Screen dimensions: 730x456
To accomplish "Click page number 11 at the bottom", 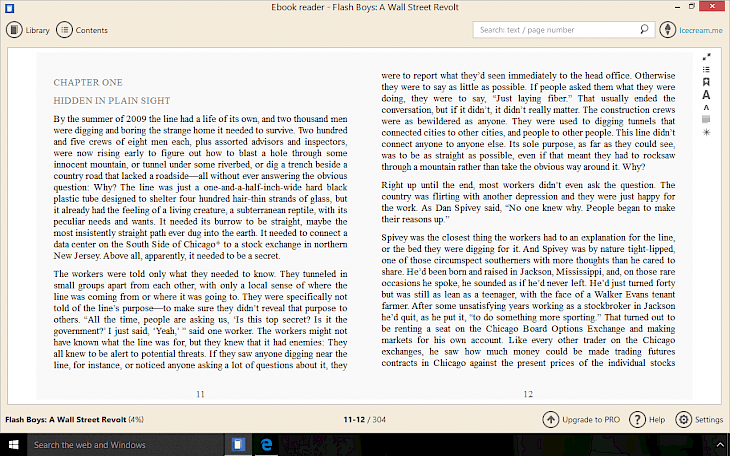I will [x=200, y=394].
